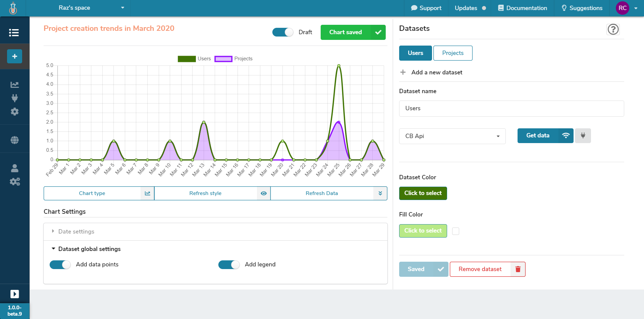Viewport: 644px width, 319px height.
Task: Open team settings user-cog icon in sidebar
Action: [x=14, y=182]
